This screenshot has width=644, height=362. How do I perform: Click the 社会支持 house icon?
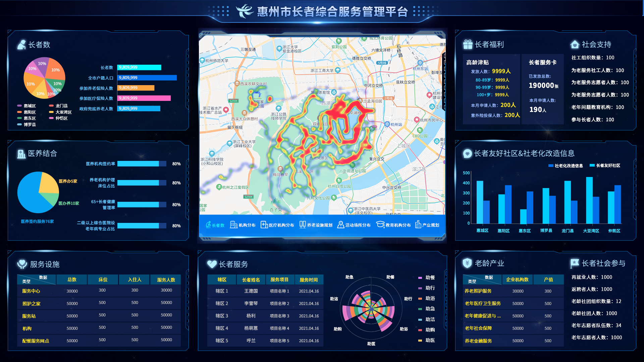tap(575, 44)
